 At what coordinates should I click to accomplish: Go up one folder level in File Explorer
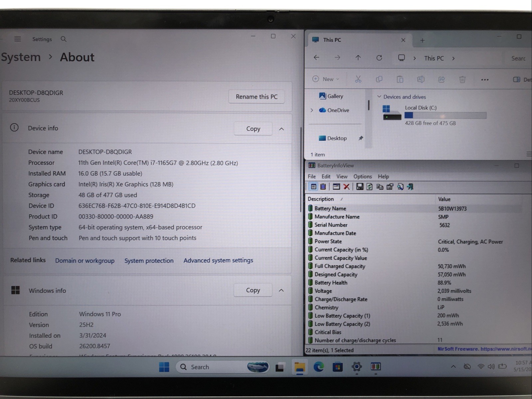point(358,58)
